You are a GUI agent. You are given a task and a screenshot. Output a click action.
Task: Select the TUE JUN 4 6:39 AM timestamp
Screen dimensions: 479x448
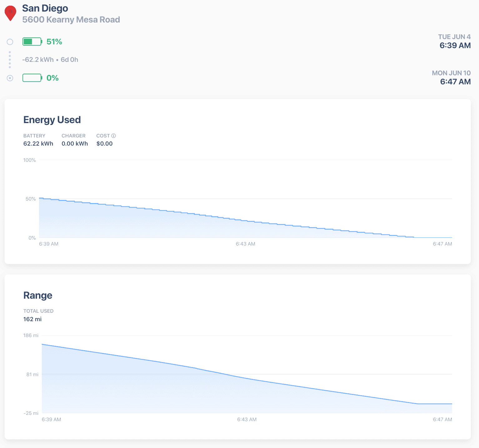[454, 41]
